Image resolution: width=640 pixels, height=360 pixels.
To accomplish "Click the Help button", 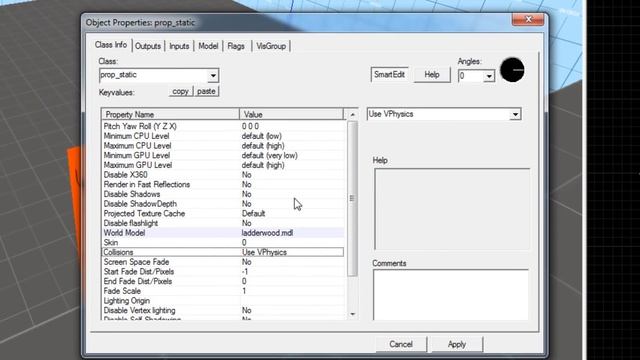I will pyautogui.click(x=432, y=75).
